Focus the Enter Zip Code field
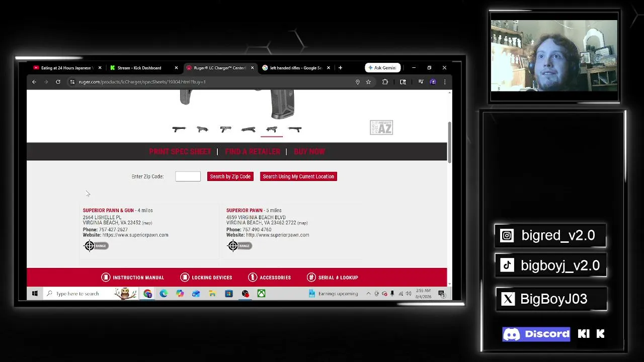The height and width of the screenshot is (362, 644). [188, 176]
